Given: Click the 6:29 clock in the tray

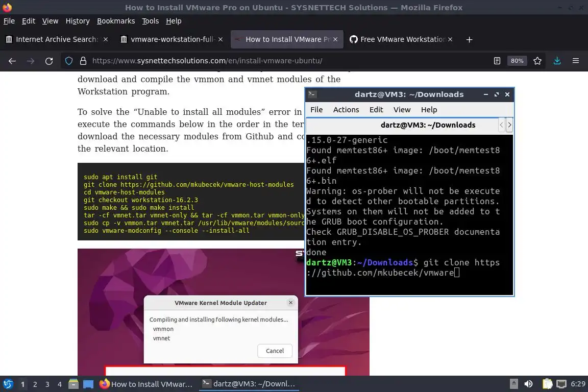Looking at the screenshot, I should [578, 384].
